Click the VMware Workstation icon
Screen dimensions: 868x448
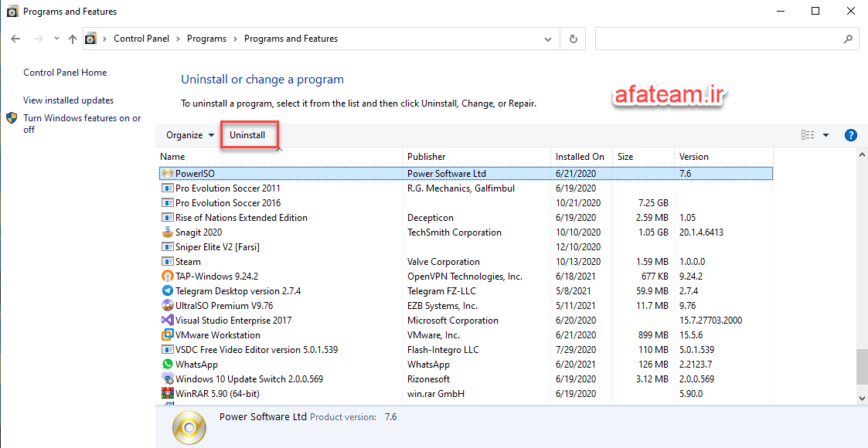tap(167, 334)
